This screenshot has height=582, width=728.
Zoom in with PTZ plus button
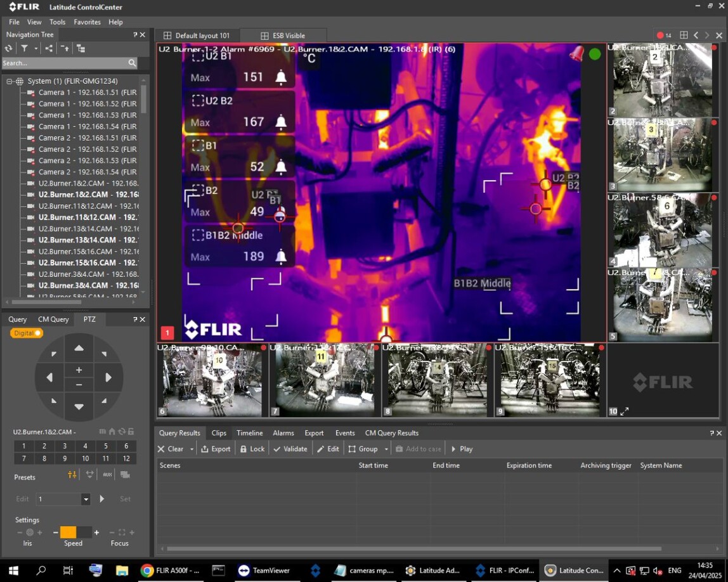(79, 370)
